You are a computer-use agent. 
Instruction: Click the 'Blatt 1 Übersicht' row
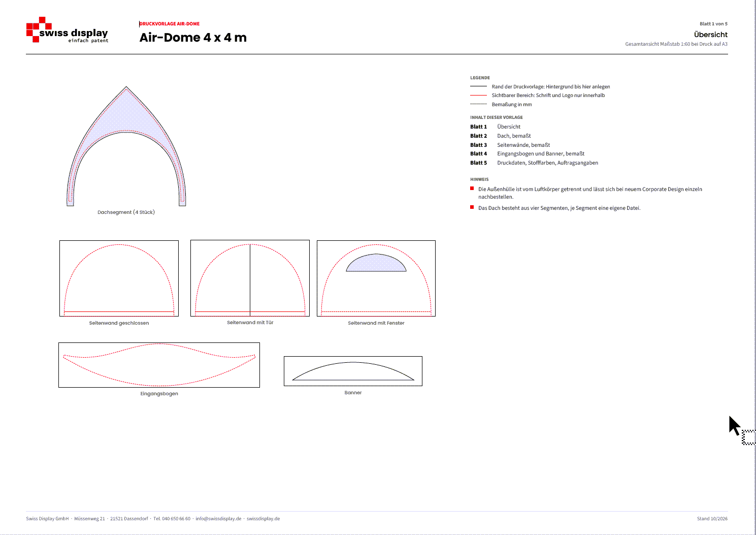[496, 127]
